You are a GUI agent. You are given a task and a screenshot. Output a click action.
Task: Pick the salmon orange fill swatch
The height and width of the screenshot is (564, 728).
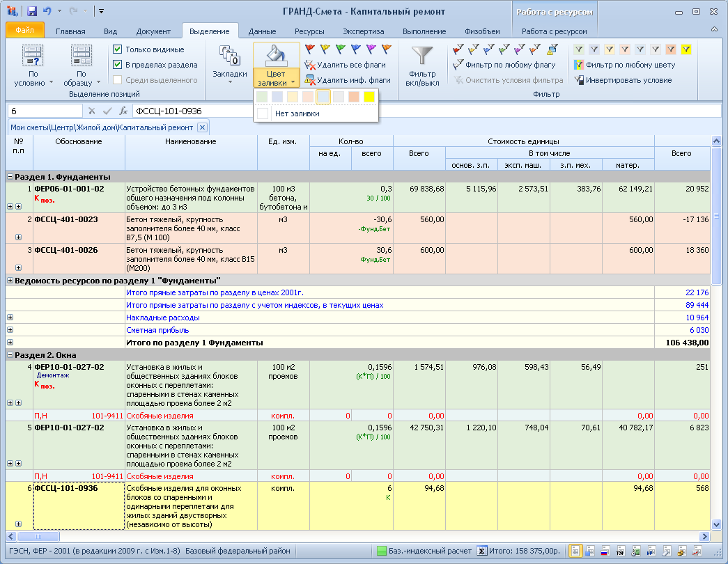[x=354, y=97]
